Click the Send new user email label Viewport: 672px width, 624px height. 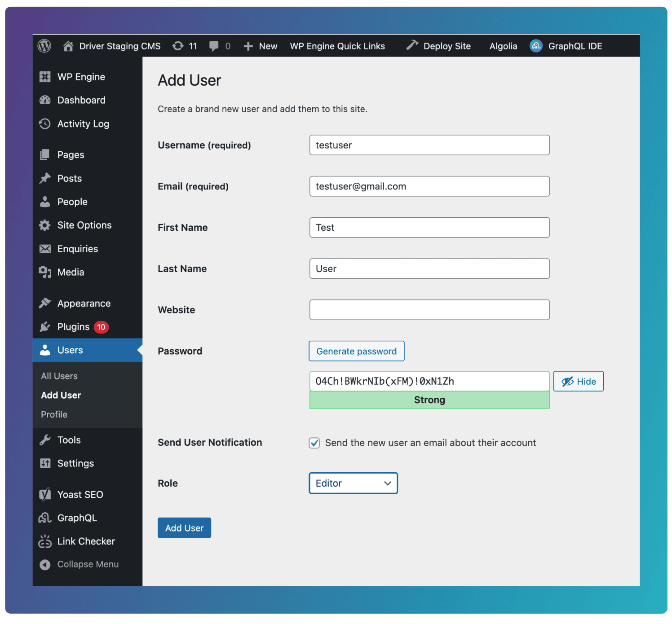click(x=430, y=443)
